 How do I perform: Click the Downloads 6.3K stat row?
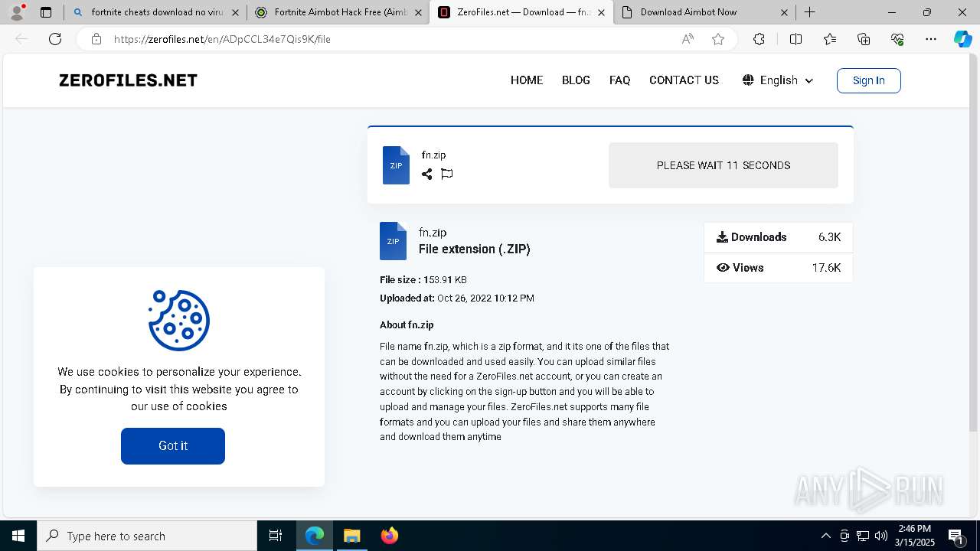778,237
